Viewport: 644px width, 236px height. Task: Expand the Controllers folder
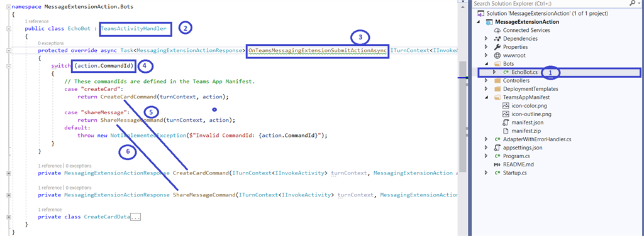click(487, 81)
